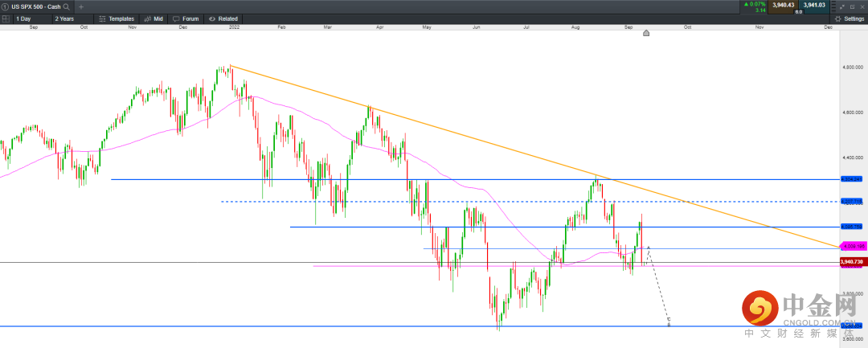Click the 4,800.000 price axis label

coord(851,68)
